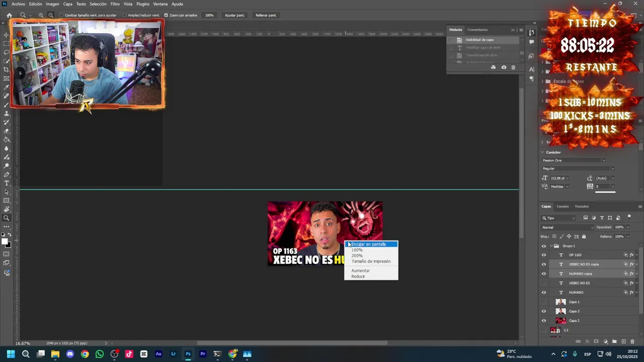This screenshot has height=362, width=644.
Task: Open the Passion One font family dropdown
Action: [604, 160]
